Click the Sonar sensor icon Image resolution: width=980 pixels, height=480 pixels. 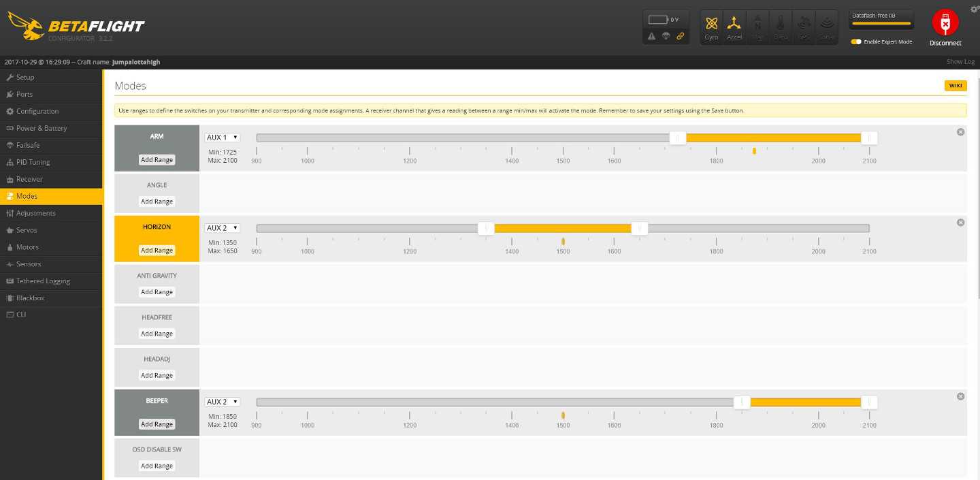(x=827, y=27)
